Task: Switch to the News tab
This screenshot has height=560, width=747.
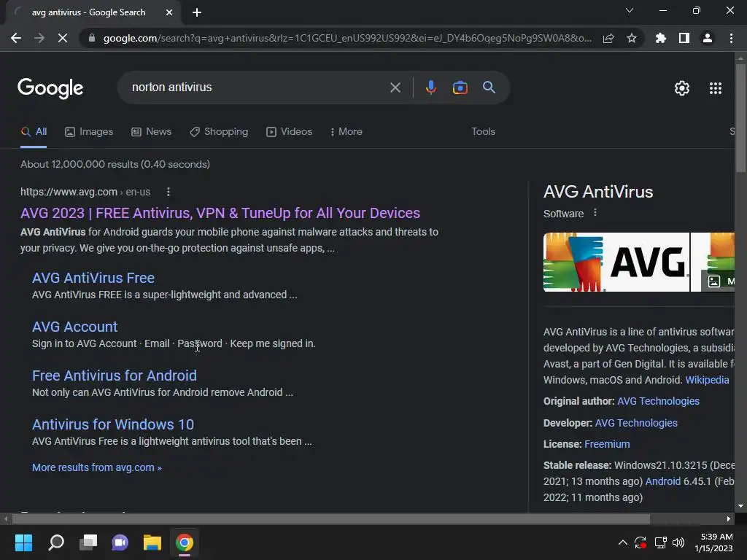Action: pyautogui.click(x=152, y=132)
